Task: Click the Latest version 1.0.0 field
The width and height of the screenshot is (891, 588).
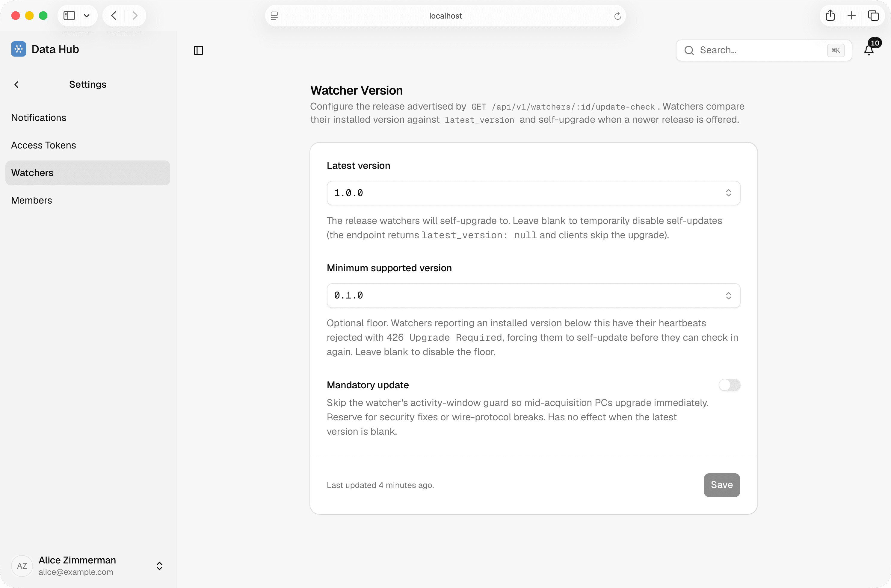Action: pyautogui.click(x=534, y=193)
